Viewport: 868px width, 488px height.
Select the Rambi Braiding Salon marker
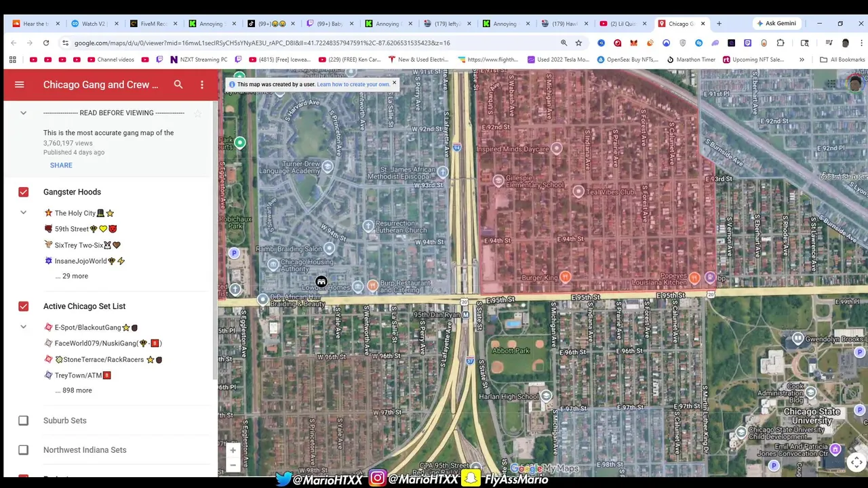point(329,249)
